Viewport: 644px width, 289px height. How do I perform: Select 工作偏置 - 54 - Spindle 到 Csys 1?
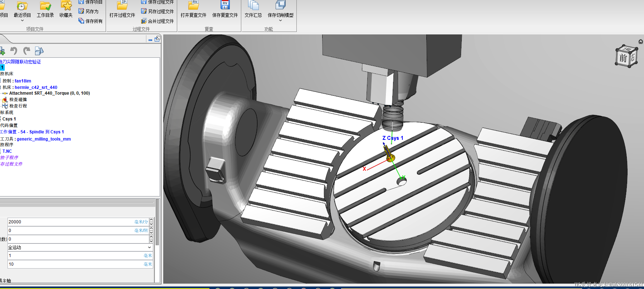click(32, 132)
